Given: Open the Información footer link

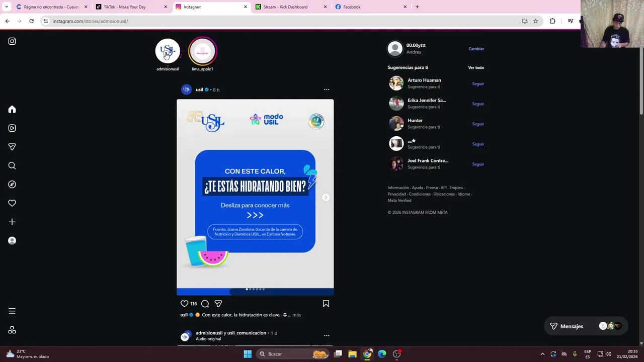Looking at the screenshot, I should 398,188.
